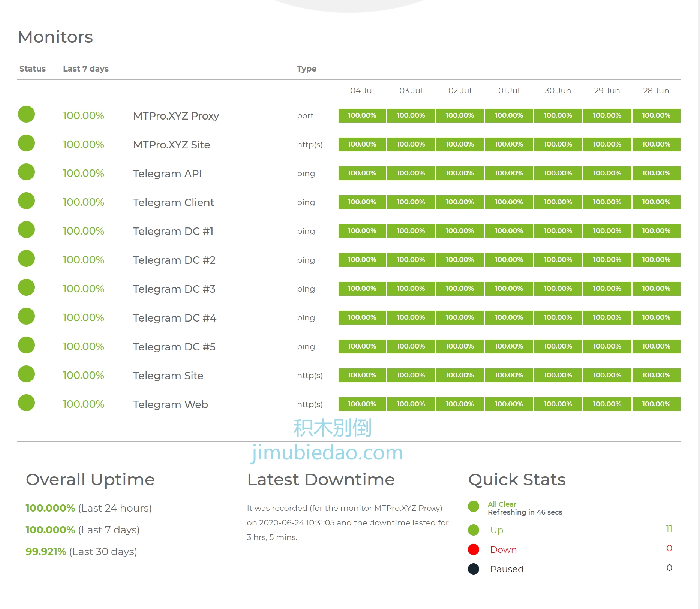Click green status dot for Telegram DC #2

tap(26, 259)
